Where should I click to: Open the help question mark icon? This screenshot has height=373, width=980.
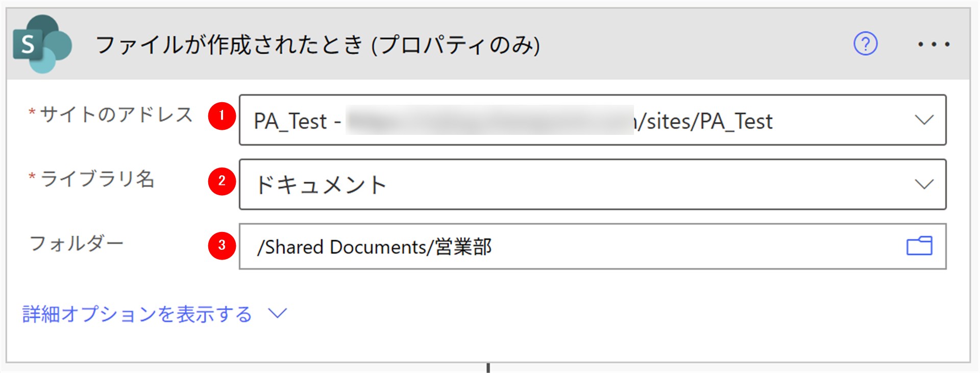(865, 44)
